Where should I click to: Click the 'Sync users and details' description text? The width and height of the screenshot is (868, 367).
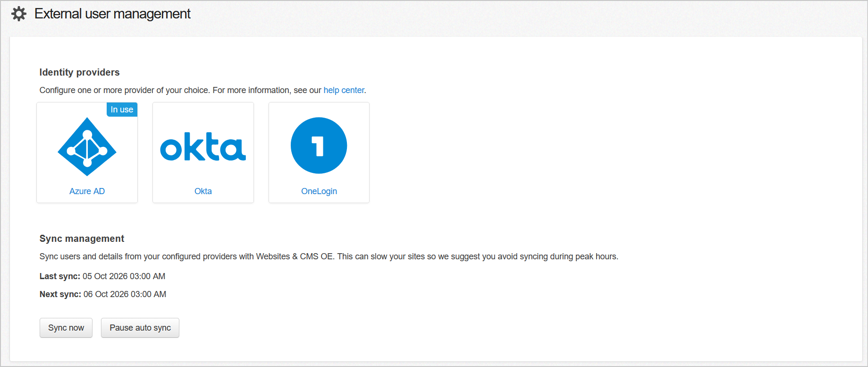coord(329,256)
